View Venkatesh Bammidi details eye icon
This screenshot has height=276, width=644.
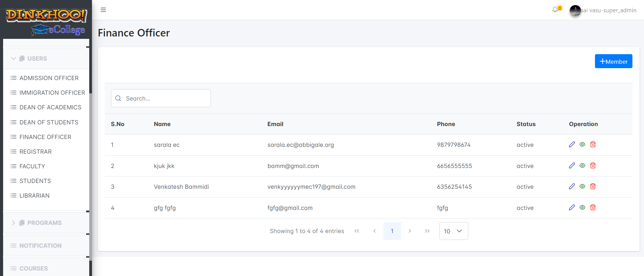[582, 186]
